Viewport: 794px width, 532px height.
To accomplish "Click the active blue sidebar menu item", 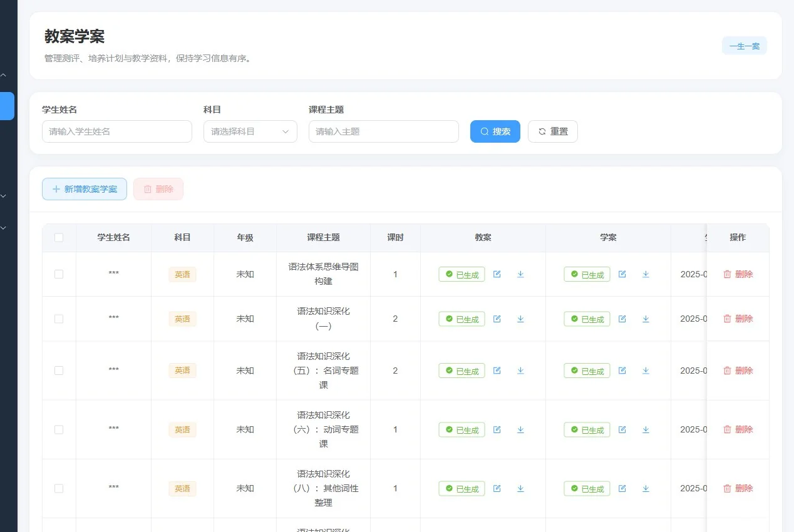I will (x=7, y=106).
